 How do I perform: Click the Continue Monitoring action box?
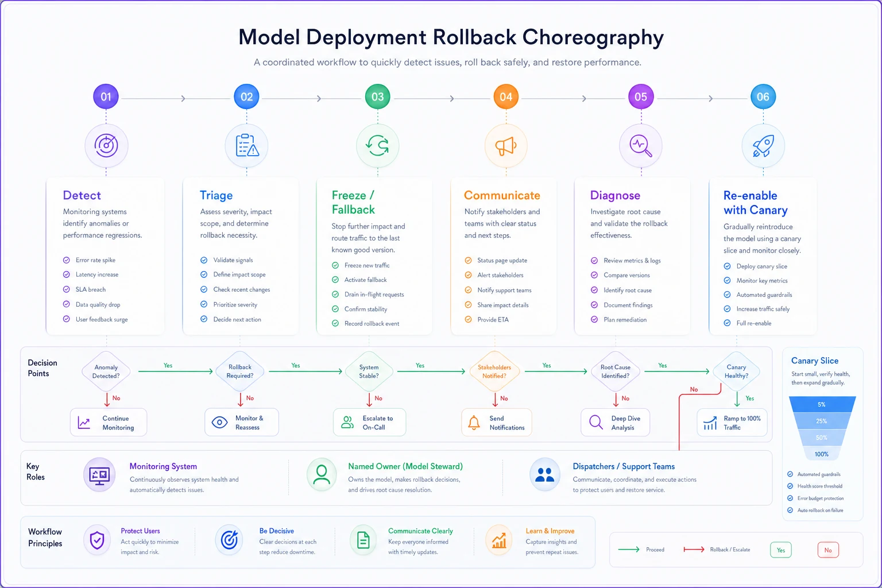109,423
